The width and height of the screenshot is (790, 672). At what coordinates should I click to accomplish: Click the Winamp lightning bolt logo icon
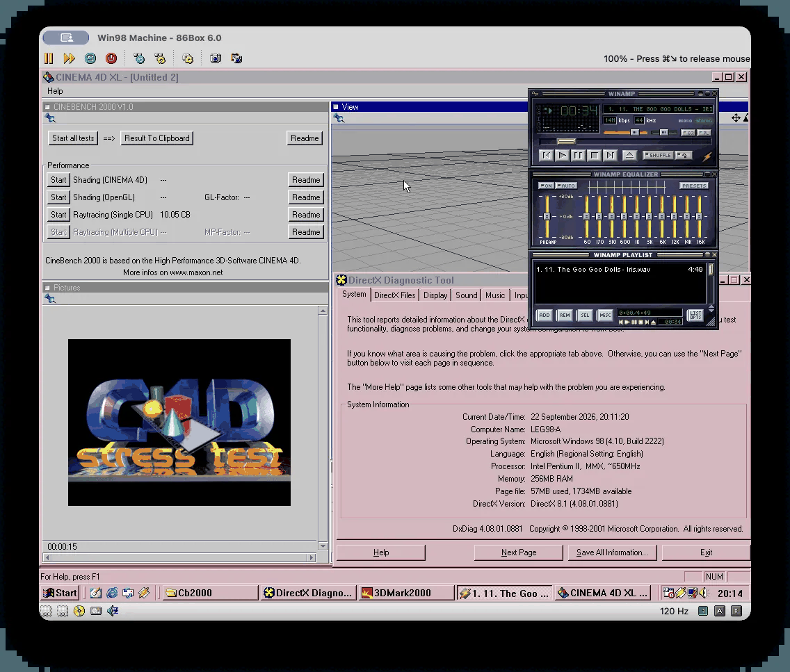(x=707, y=156)
